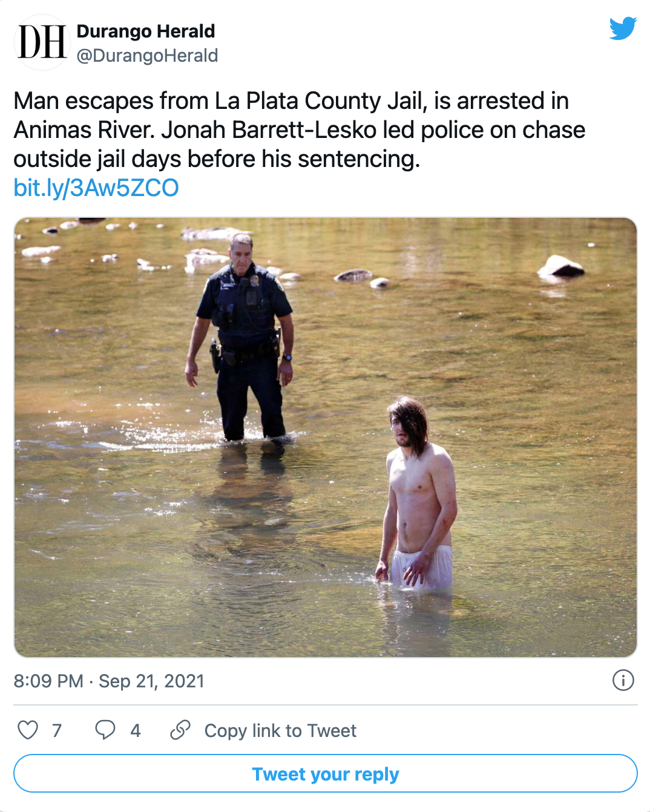
Task: Select Copy link to Tweet
Action: [280, 731]
